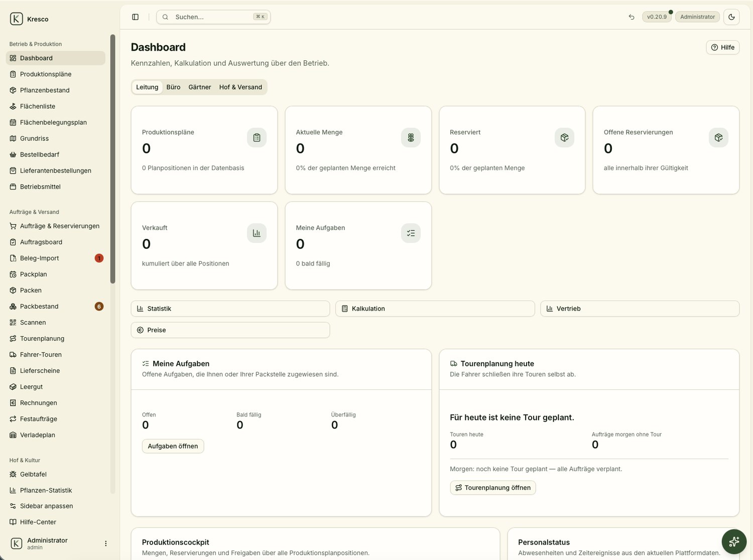The image size is (753, 560).
Task: Open Verladeplan in the sidebar
Action: [56, 435]
